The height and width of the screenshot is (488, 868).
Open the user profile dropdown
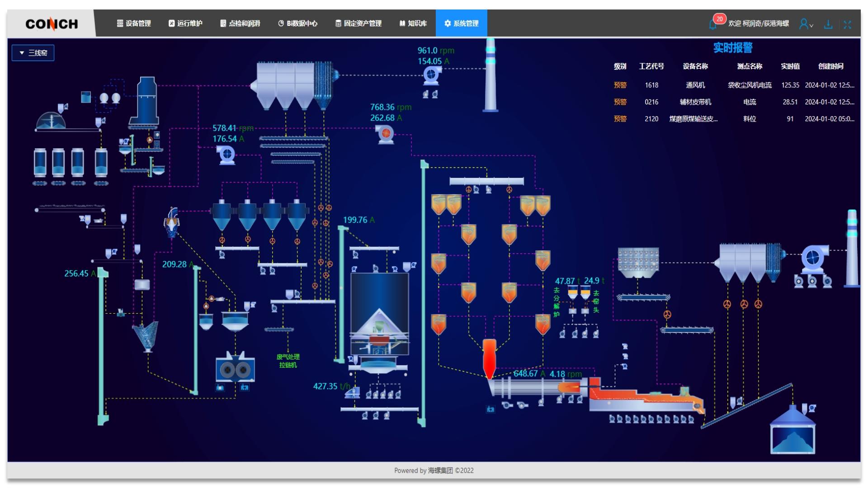(806, 24)
